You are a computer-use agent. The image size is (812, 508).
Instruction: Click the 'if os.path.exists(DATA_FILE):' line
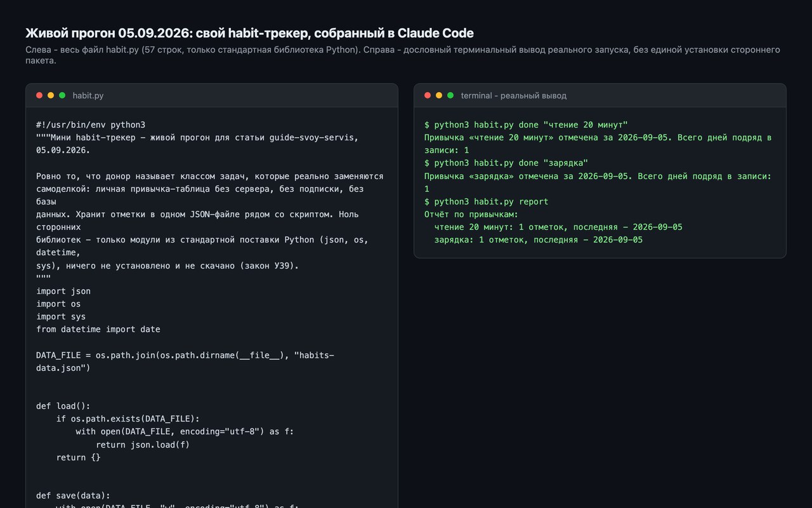click(128, 418)
